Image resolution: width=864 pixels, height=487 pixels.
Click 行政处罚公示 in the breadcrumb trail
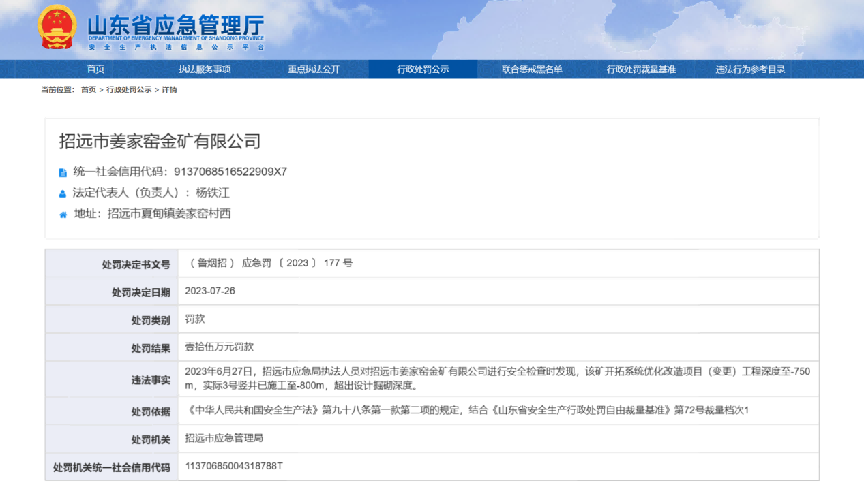pyautogui.click(x=129, y=90)
